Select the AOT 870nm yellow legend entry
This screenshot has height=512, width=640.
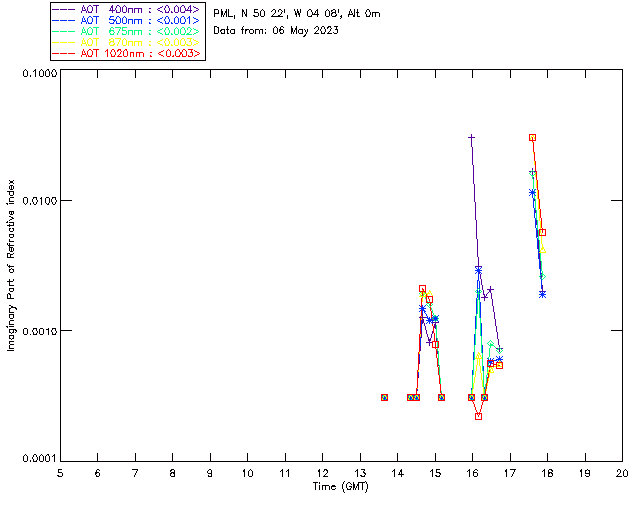coord(126,42)
